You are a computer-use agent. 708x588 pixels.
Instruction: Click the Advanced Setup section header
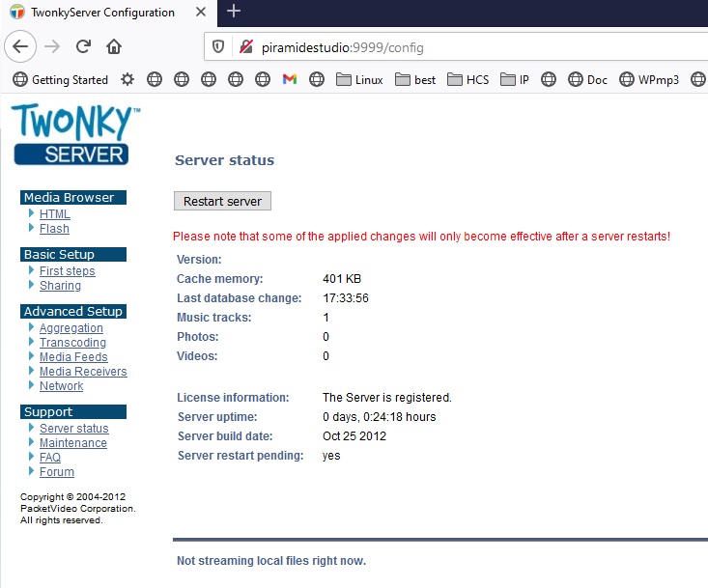[x=73, y=311]
